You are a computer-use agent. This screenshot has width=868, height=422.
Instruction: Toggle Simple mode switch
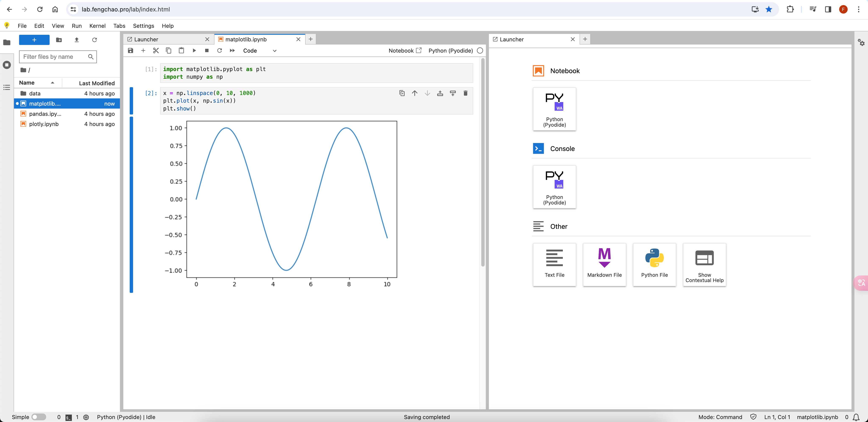tap(39, 417)
